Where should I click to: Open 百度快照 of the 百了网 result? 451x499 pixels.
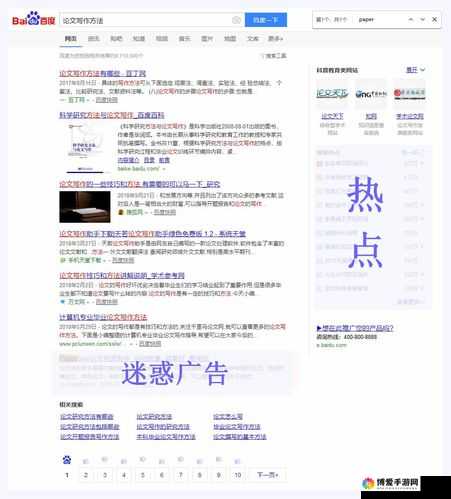(x=106, y=100)
